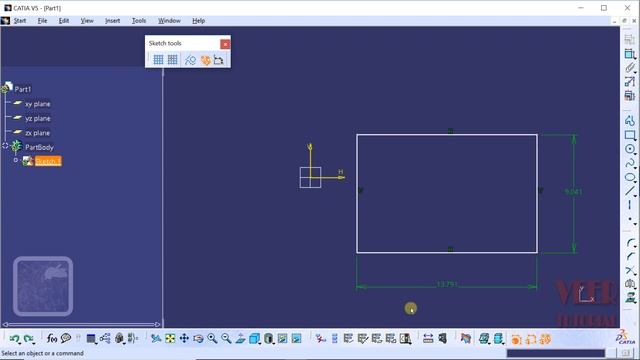Click the tree scrollbar right arrow

pyautogui.click(x=158, y=324)
